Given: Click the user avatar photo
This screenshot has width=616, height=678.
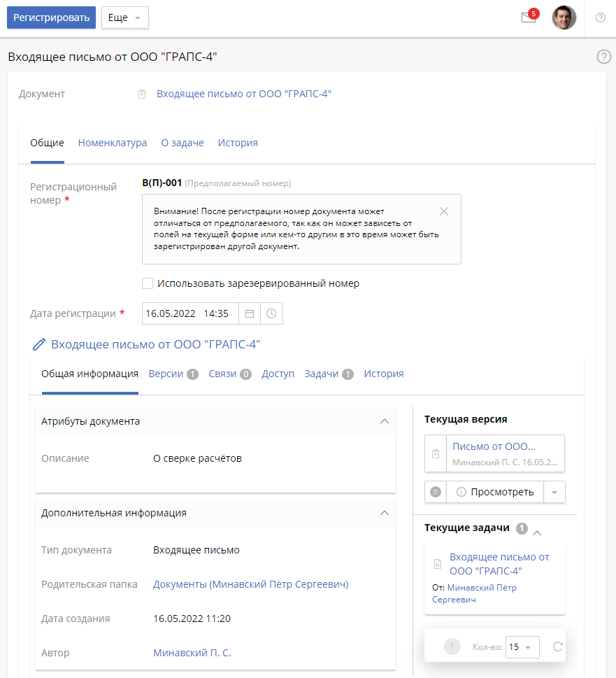Looking at the screenshot, I should (564, 17).
